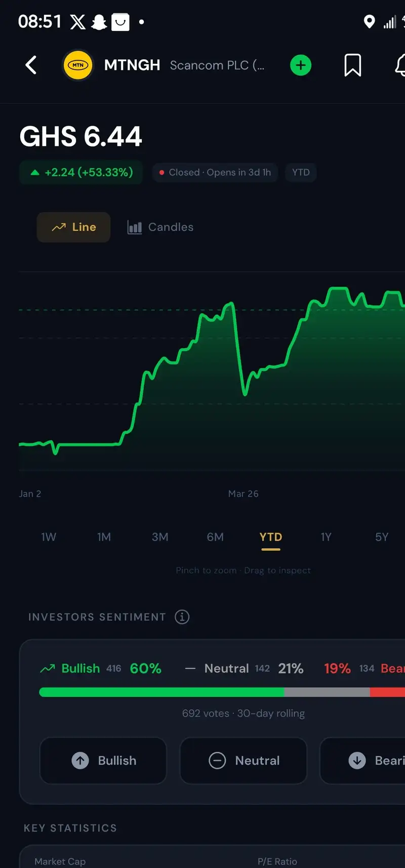The height and width of the screenshot is (868, 405).
Task: Tap the market Closed status pill
Action: 215,173
